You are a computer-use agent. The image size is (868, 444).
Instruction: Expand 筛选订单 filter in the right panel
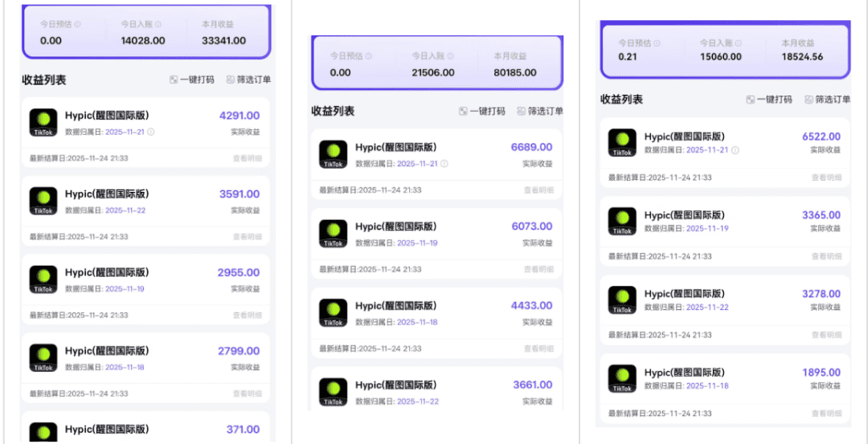click(827, 100)
